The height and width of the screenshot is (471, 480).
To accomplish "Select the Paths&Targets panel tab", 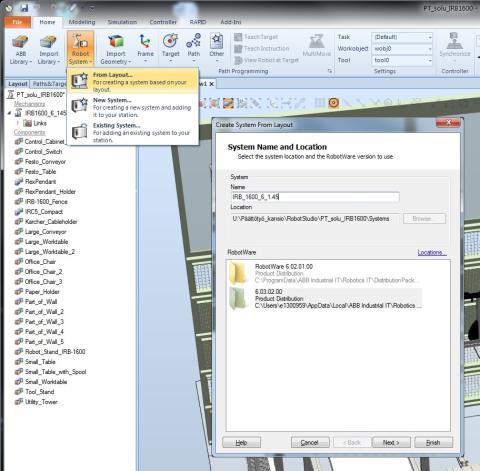I will pos(49,84).
